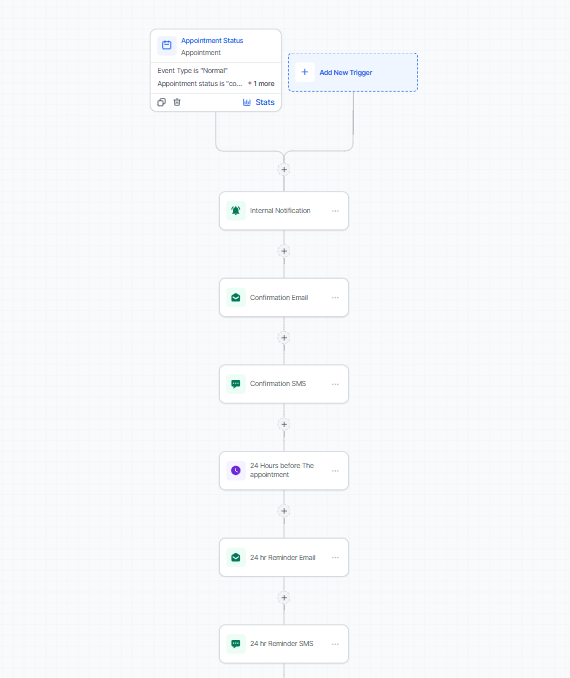
Task: Add step above Internal Notification
Action: pyautogui.click(x=284, y=170)
